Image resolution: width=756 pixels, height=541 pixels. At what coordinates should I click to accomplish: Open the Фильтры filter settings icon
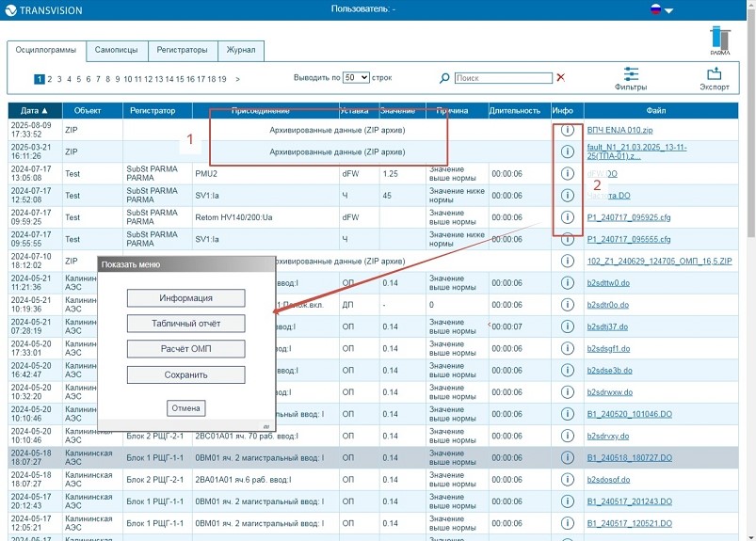click(631, 74)
